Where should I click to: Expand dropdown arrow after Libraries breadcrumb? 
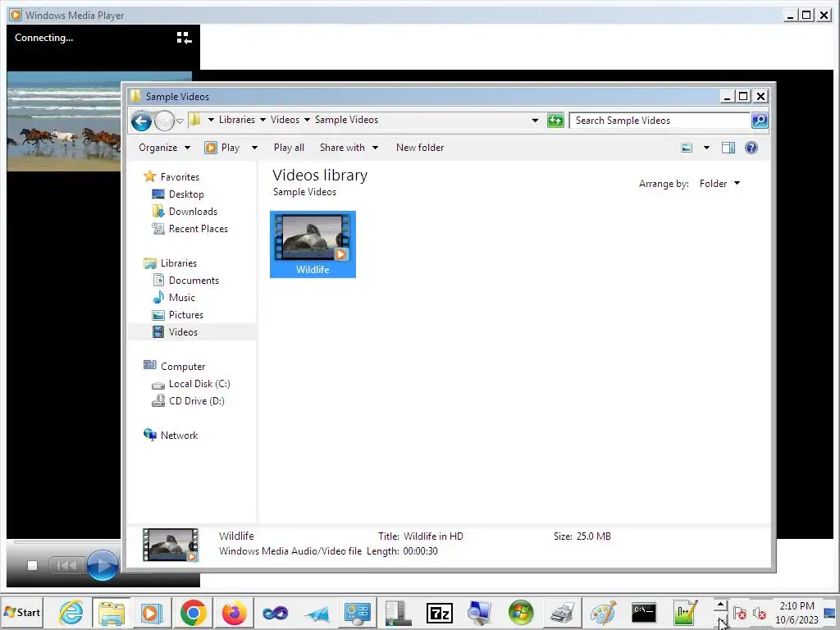(x=263, y=120)
